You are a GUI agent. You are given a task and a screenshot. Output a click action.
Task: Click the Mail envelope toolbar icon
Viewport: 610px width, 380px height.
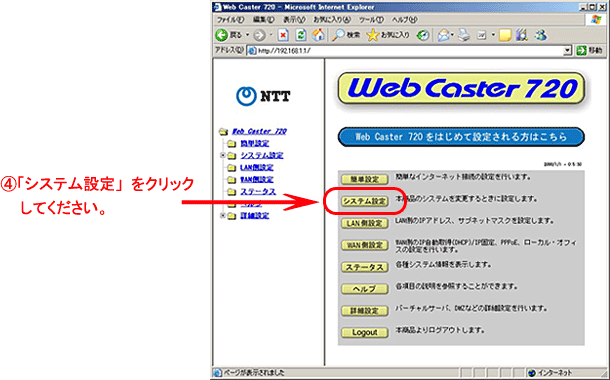443,35
